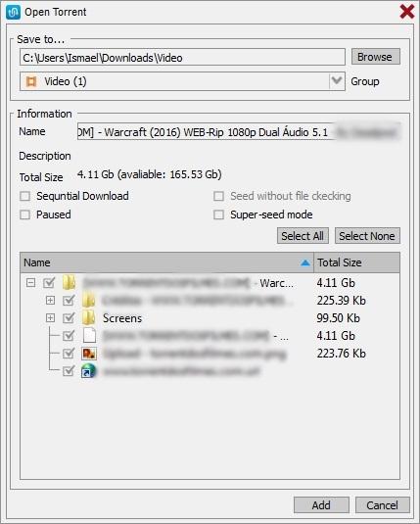Toggle the Paused checkbox

click(x=25, y=214)
